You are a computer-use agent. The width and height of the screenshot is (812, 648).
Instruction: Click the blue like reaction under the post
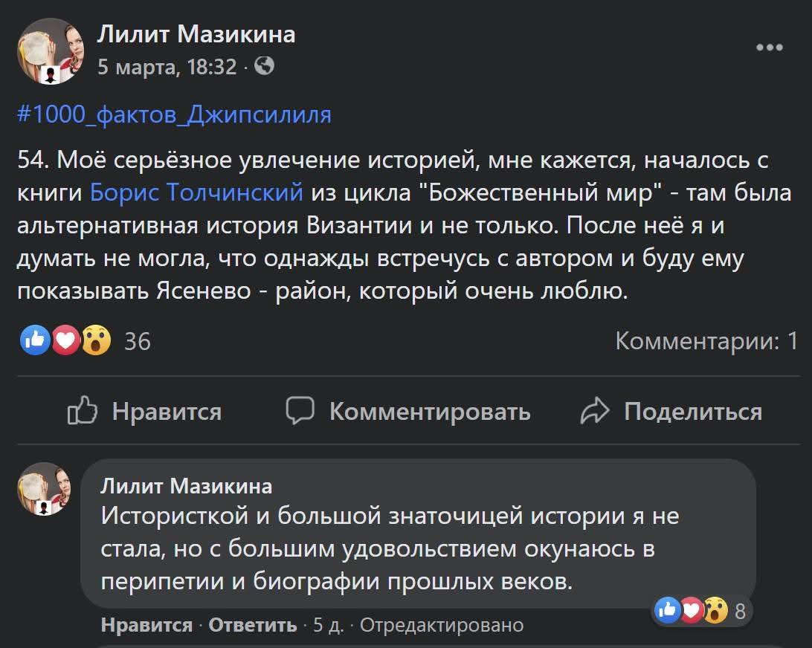tap(34, 340)
